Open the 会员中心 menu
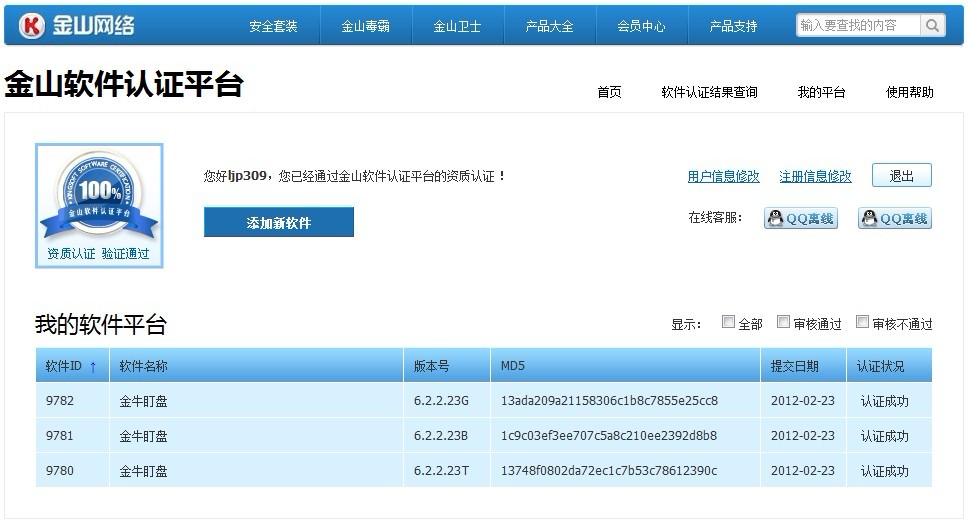Screen dimensions: 969x526 (641, 26)
